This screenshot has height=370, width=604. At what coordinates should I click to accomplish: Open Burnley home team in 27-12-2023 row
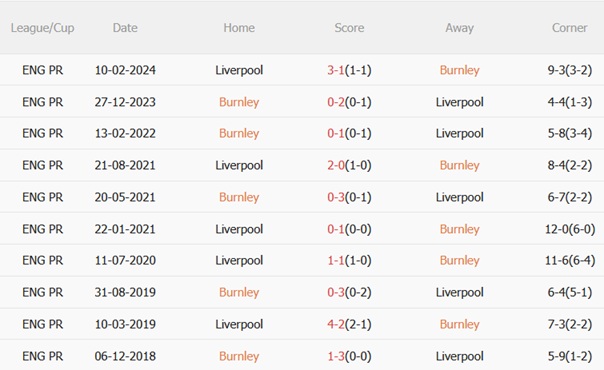click(239, 102)
